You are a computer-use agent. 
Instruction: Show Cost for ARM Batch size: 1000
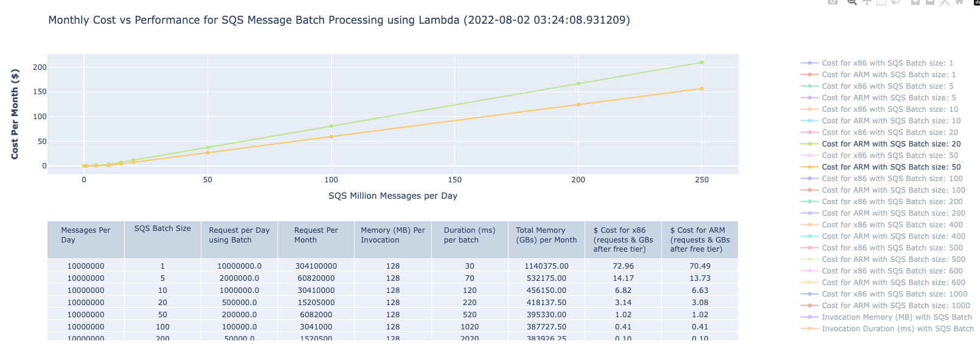(x=886, y=306)
